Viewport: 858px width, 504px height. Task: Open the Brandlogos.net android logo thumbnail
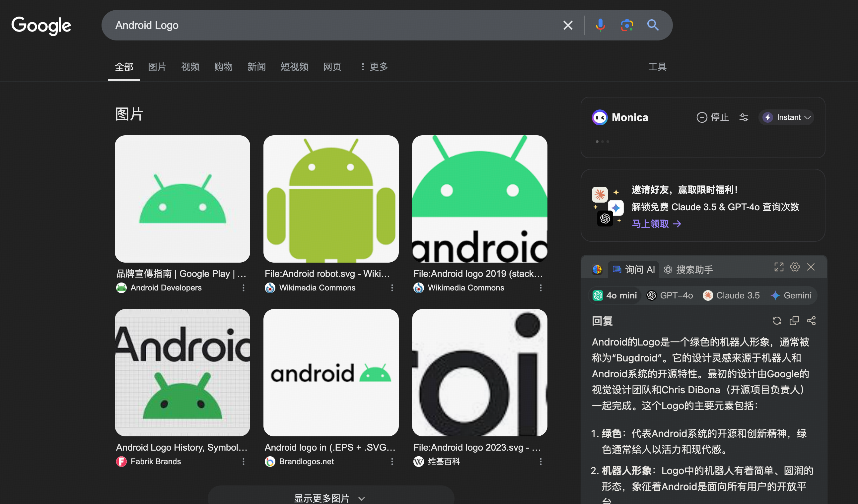tap(330, 373)
